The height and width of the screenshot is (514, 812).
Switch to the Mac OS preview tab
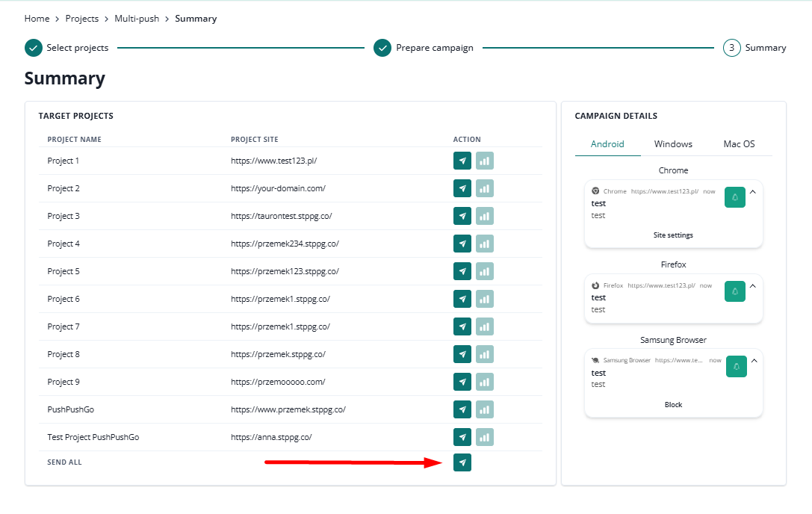[739, 144]
